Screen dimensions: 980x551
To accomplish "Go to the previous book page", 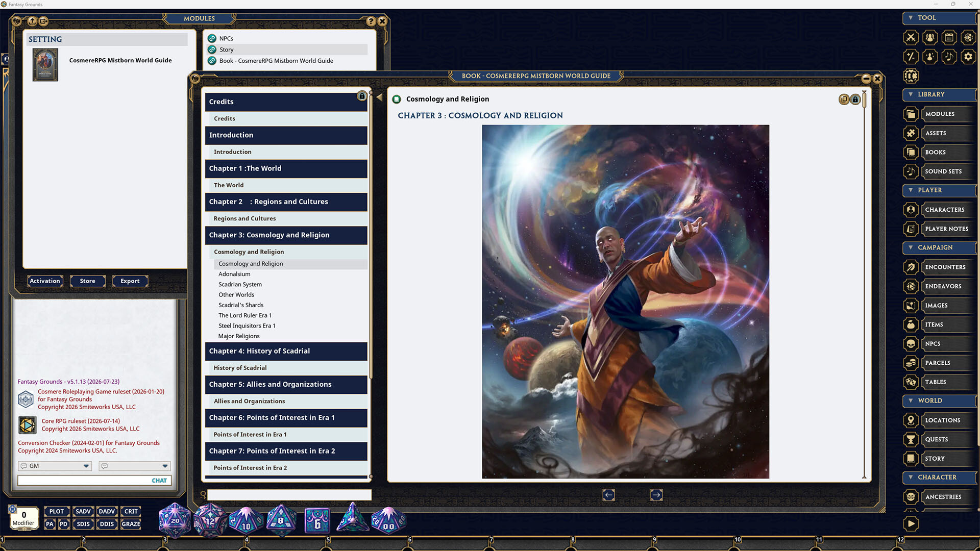I will [x=608, y=495].
